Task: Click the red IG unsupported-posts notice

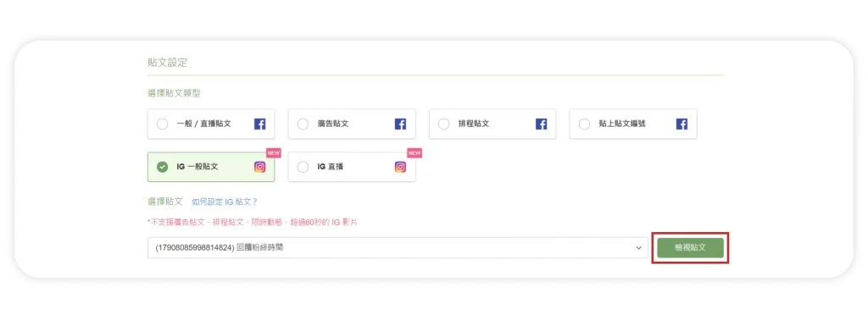Action: [253, 222]
